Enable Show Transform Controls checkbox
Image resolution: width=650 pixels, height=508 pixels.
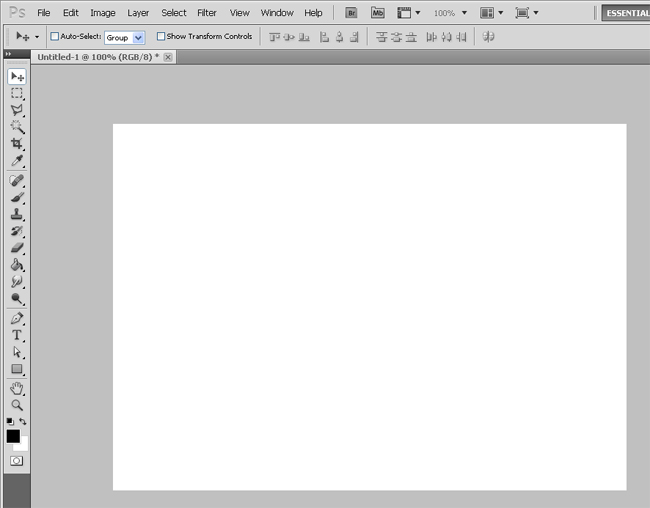[161, 36]
